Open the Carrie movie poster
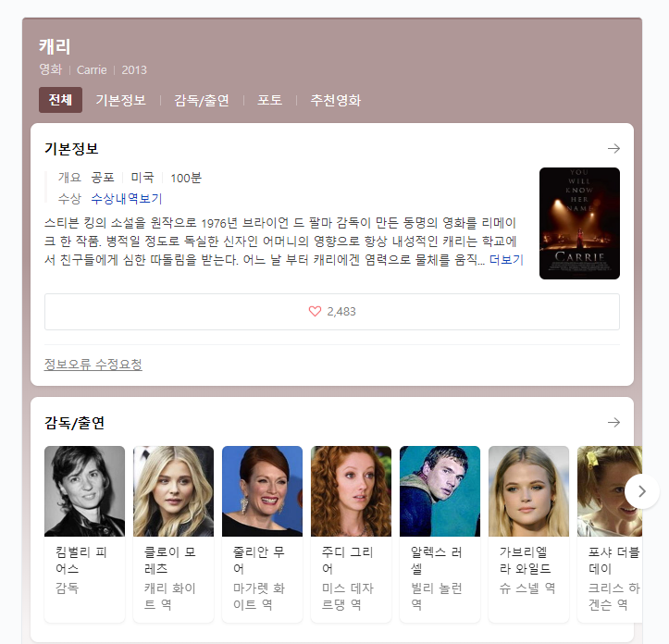 coord(579,223)
